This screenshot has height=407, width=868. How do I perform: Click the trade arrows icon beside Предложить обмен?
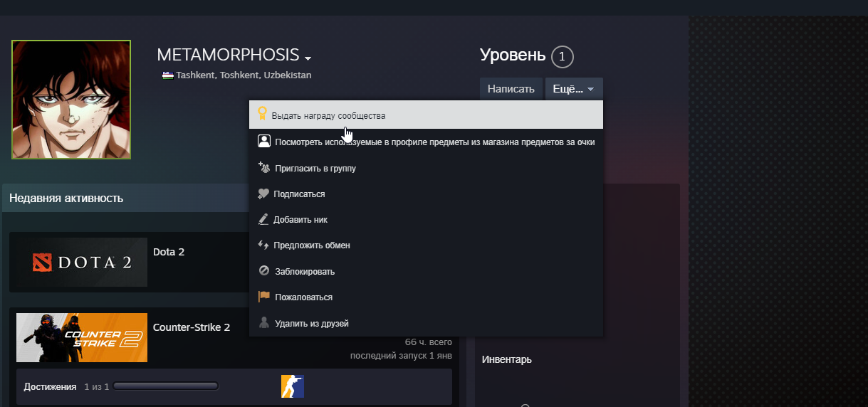click(263, 245)
